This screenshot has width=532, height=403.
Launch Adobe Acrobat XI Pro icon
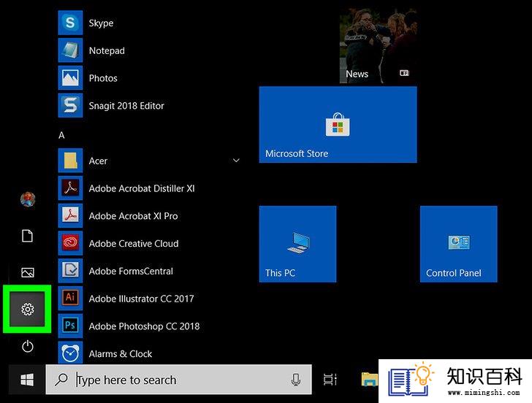70,215
